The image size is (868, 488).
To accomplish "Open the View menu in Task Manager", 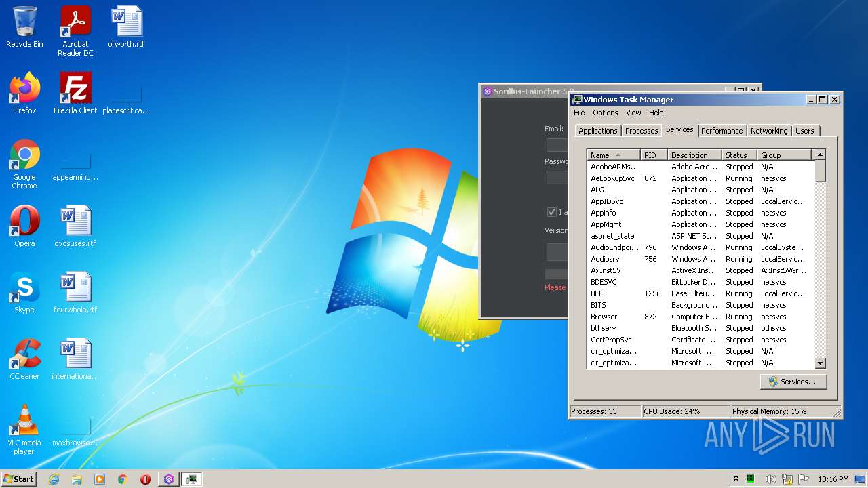I will coord(633,113).
